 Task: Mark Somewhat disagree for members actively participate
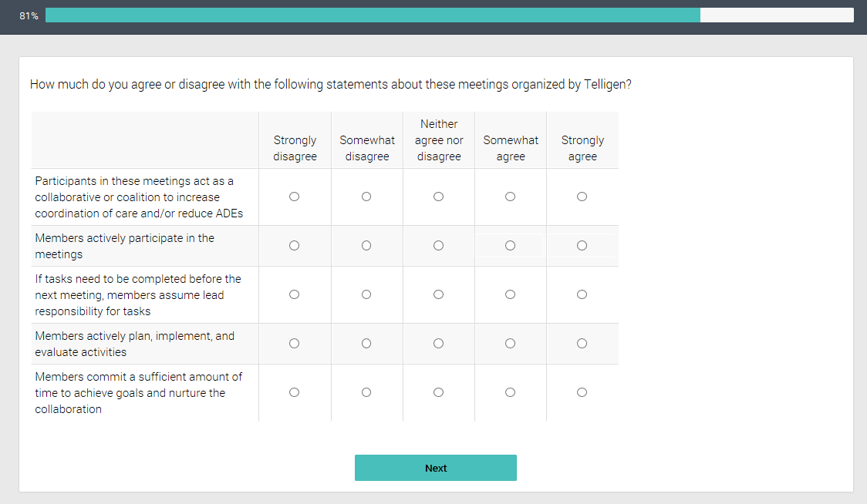click(366, 246)
